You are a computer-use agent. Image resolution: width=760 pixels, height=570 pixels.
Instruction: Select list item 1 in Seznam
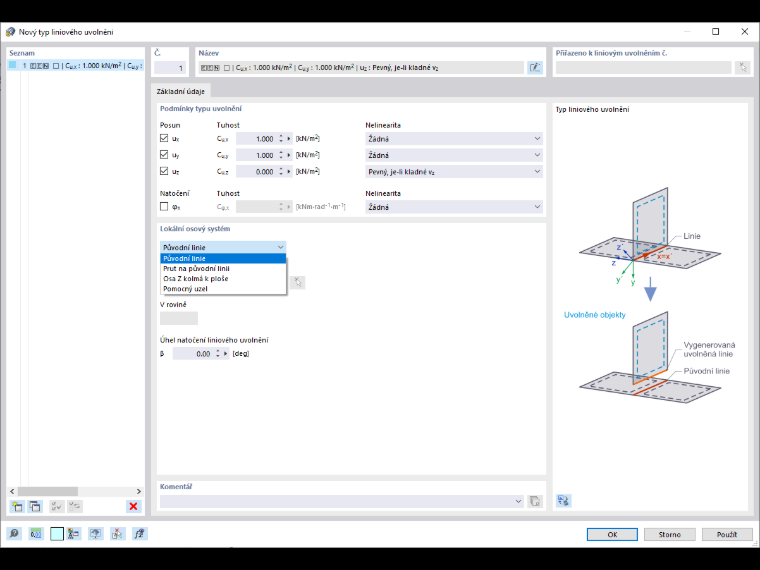click(76, 65)
